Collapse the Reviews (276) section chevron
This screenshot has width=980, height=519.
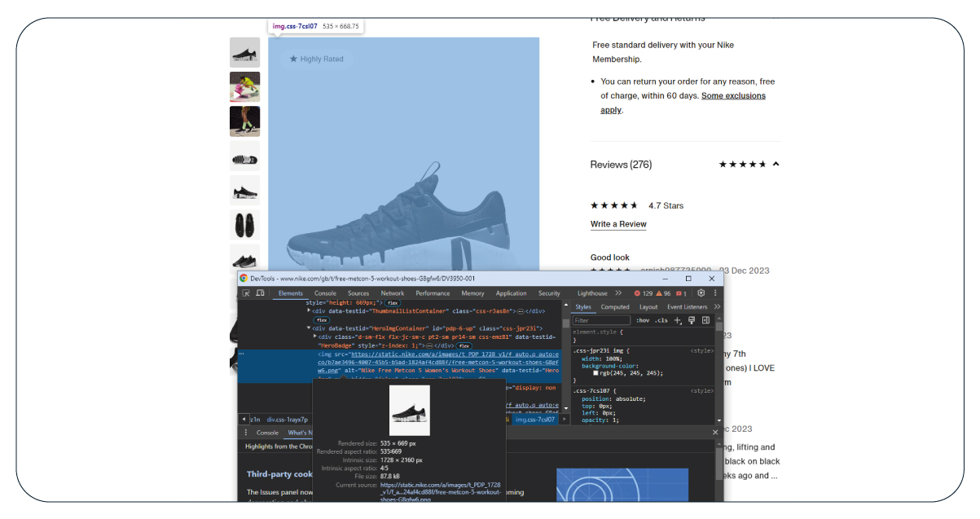pos(776,164)
